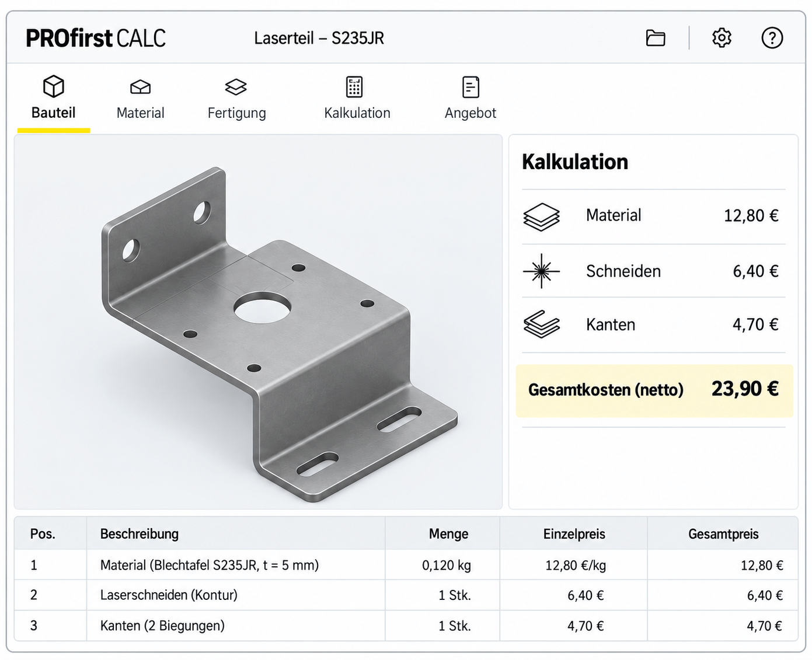
Task: Click the Fertigung layers icon
Action: (x=236, y=87)
